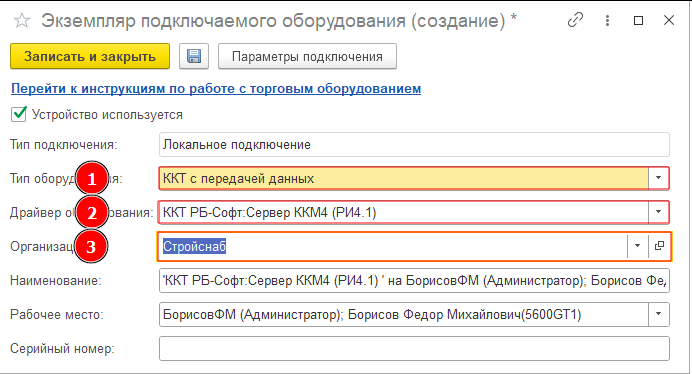Expand the 'Рабочее место' dropdown arrow
The width and height of the screenshot is (692, 374).
point(658,314)
